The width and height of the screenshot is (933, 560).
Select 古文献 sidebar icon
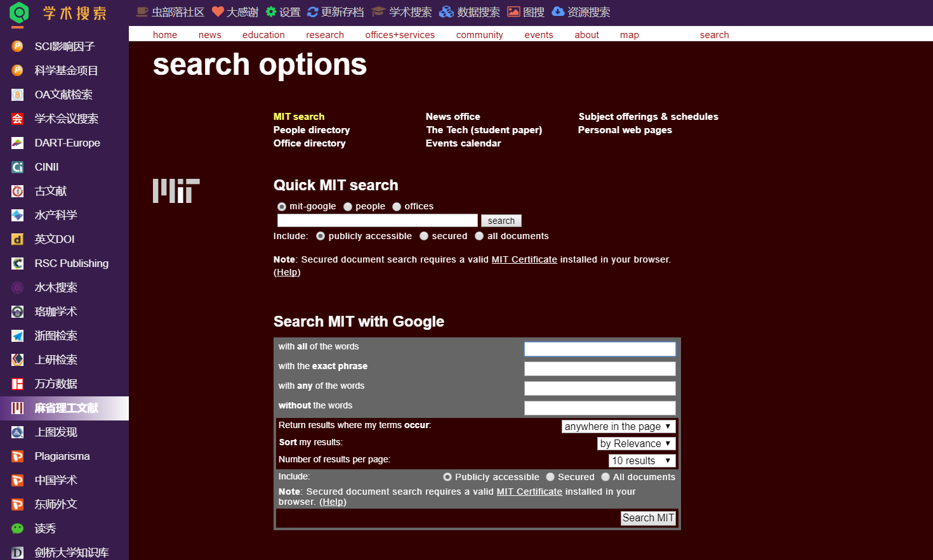click(18, 191)
